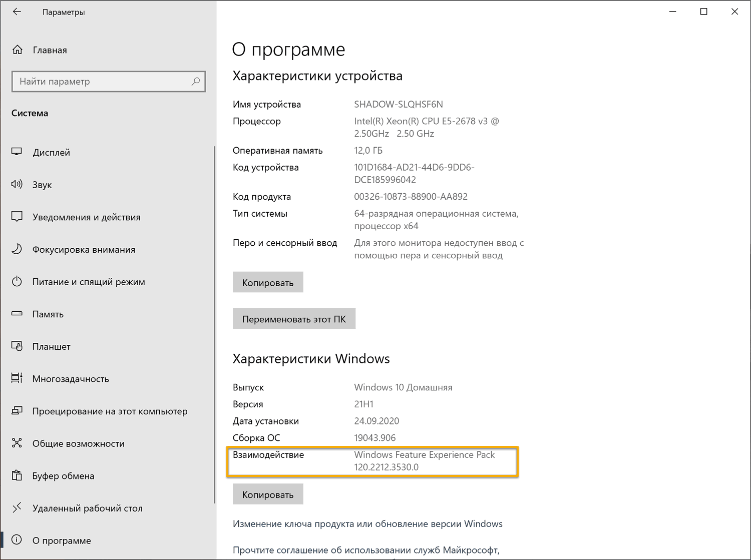Open Изменение ключа продукта link

coord(367,523)
